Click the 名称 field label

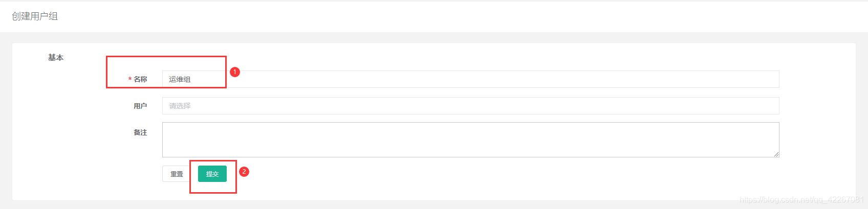pyautogui.click(x=140, y=79)
